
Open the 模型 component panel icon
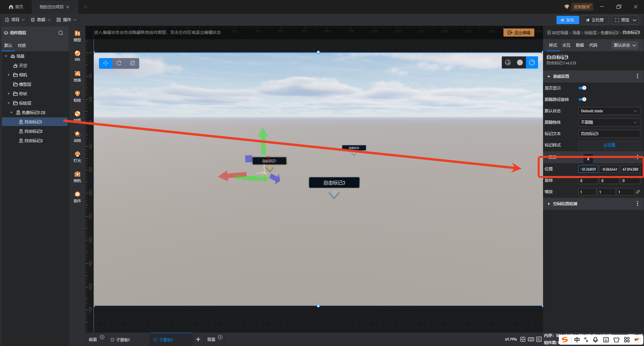pos(77,36)
